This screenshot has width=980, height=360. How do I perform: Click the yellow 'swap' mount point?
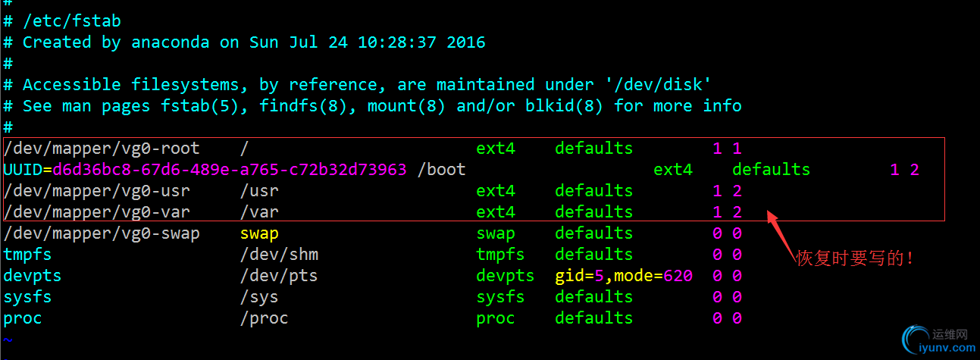(259, 233)
